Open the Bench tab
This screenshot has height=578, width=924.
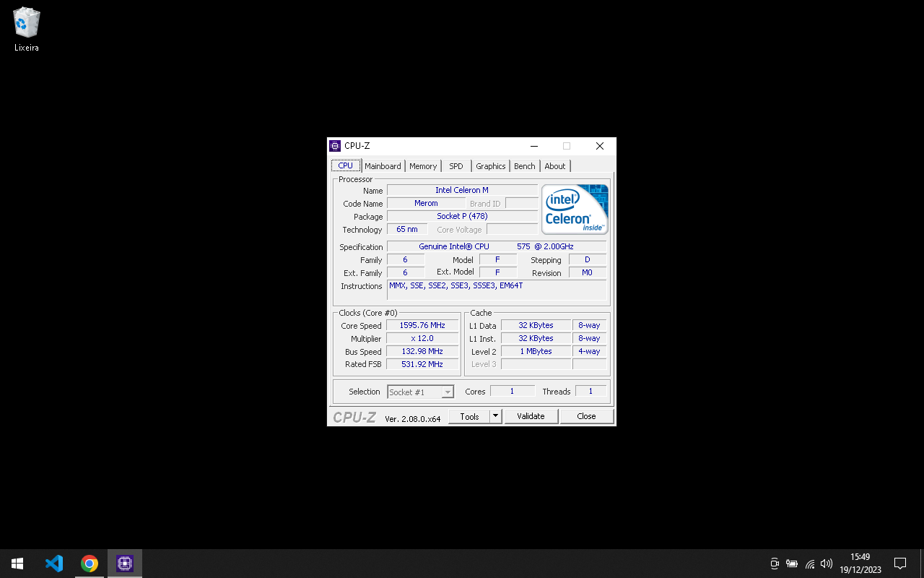click(525, 166)
